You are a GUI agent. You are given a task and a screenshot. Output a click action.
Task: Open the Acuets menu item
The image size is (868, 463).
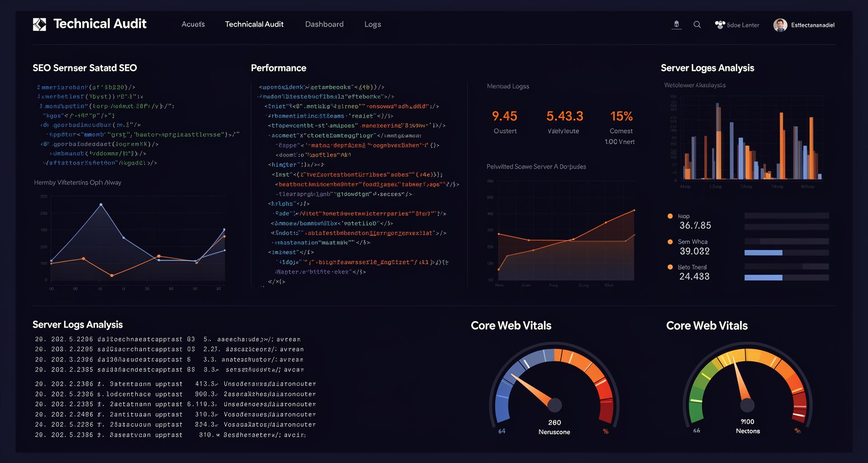pyautogui.click(x=193, y=24)
